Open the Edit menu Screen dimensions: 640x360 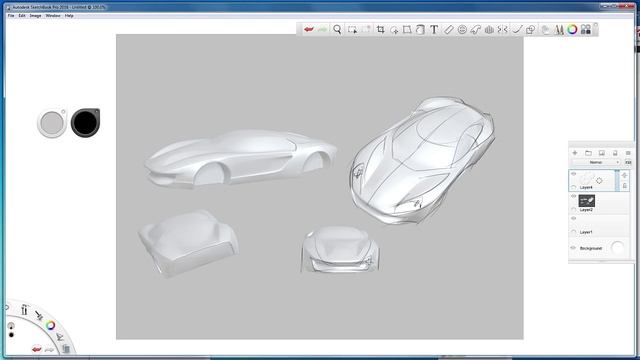[22, 16]
